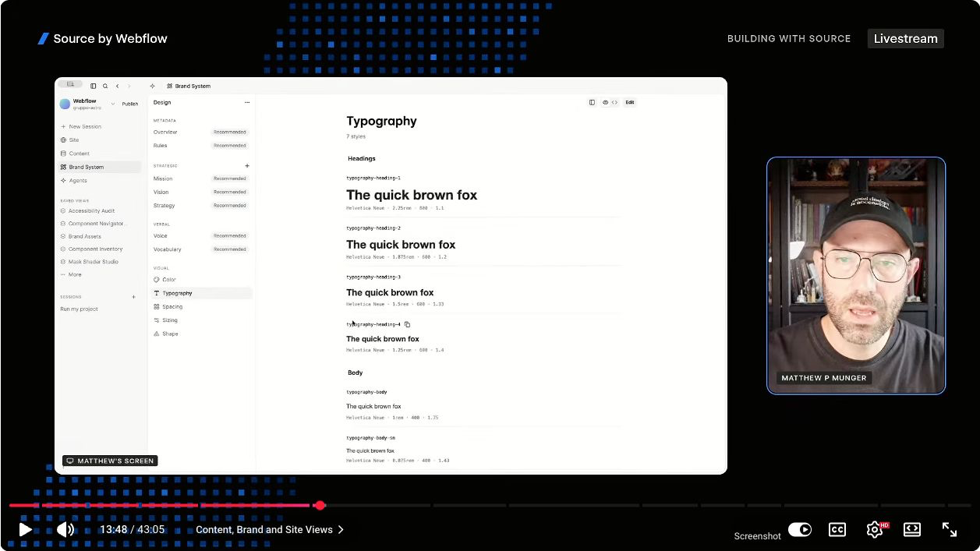Screen dimensions: 980x551
Task: Click the sparkle agent icon in top bar
Action: [x=152, y=87]
